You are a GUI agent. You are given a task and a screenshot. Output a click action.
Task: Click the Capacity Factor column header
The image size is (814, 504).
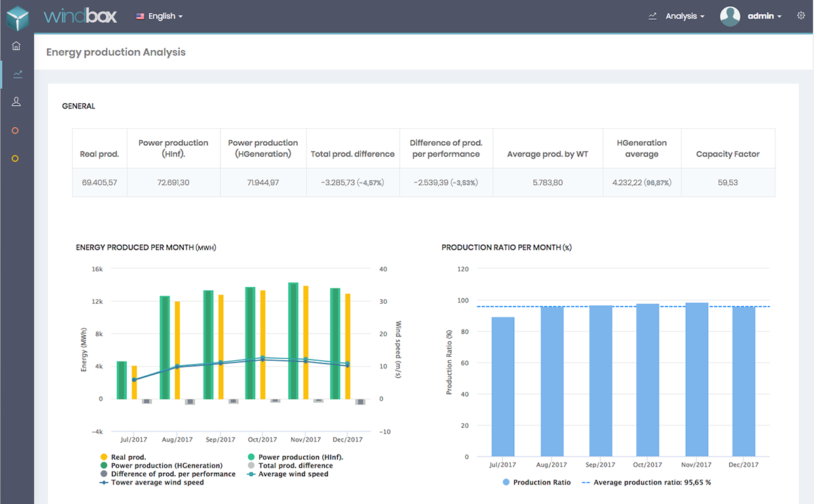tap(727, 154)
